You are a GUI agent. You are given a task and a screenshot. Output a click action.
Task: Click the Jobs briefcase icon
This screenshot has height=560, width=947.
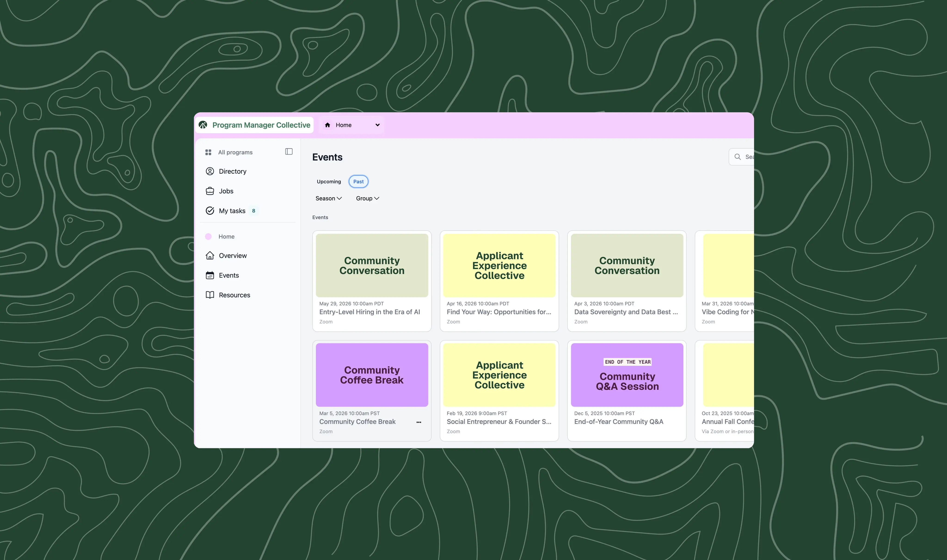pos(210,191)
